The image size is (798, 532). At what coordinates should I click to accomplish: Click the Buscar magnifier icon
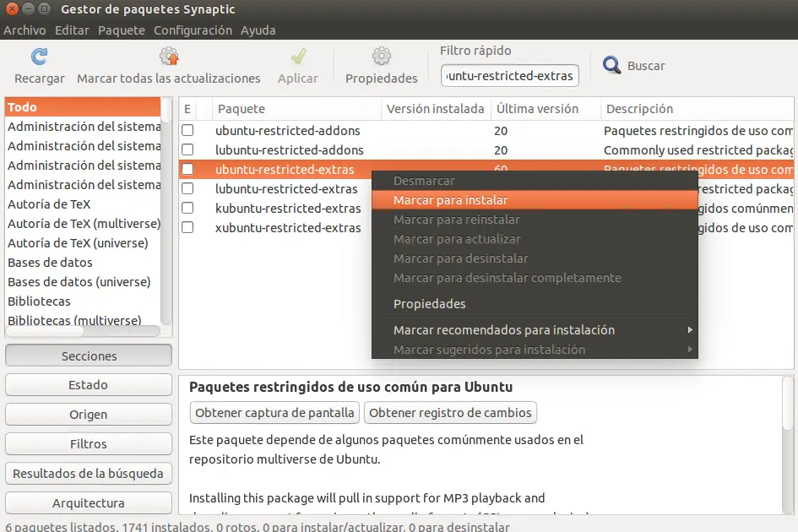(x=611, y=65)
